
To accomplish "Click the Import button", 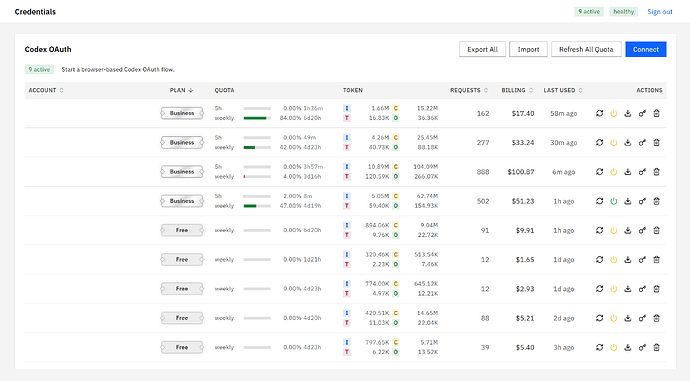I will [x=528, y=49].
